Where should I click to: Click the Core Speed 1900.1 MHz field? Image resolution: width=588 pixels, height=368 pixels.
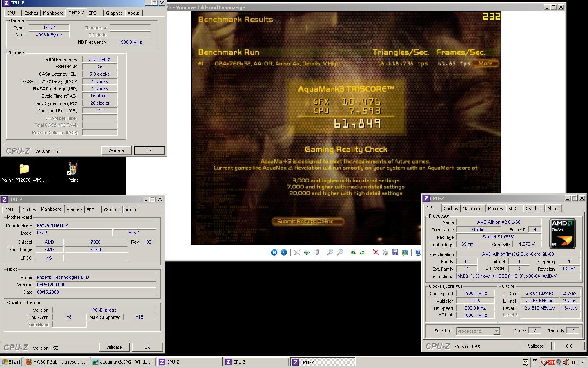point(475,293)
